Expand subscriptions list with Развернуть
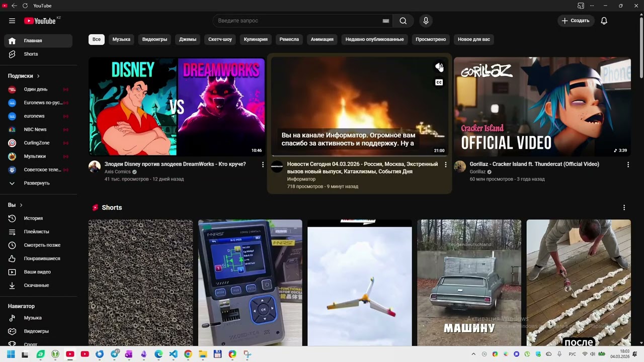This screenshot has height=362, width=644. 38,183
